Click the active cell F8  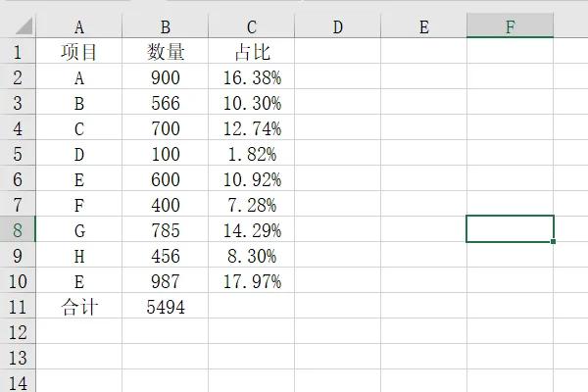coord(510,228)
